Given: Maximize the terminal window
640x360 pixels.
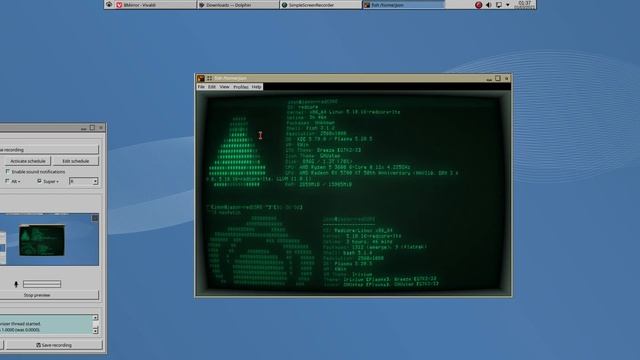Looking at the screenshot, I should coord(498,78).
